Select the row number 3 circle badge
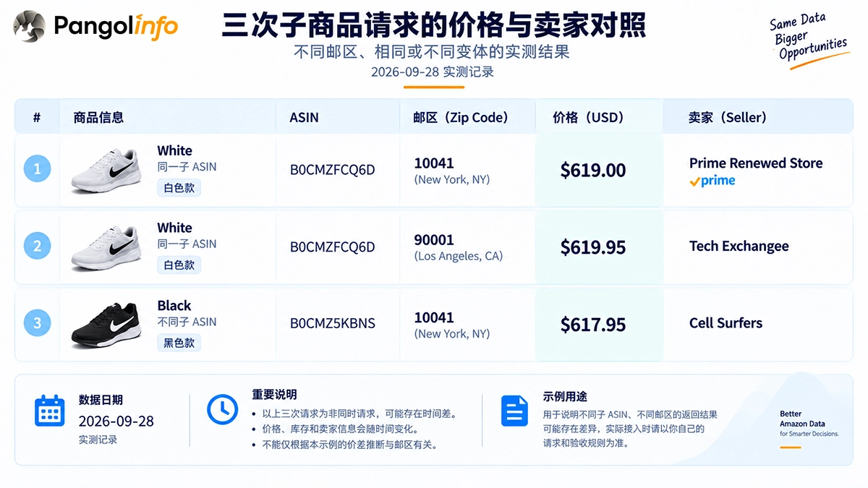Screen dimensions: 868x488 point(38,323)
